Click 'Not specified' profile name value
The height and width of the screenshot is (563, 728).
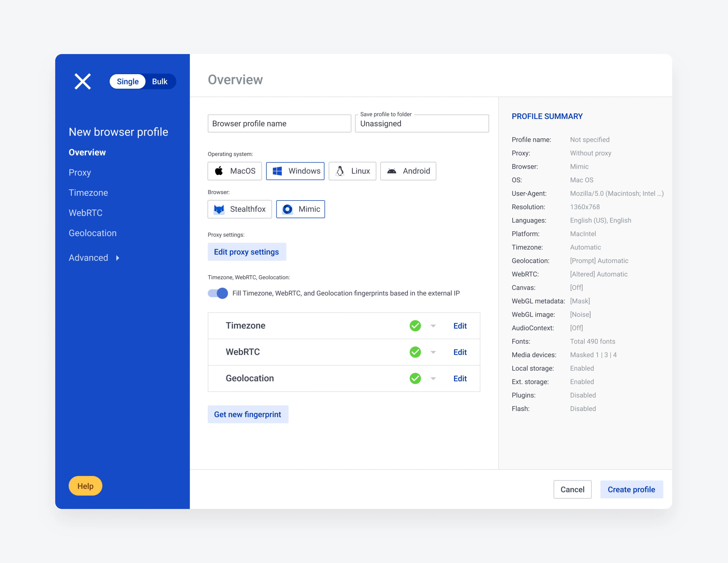tap(590, 140)
